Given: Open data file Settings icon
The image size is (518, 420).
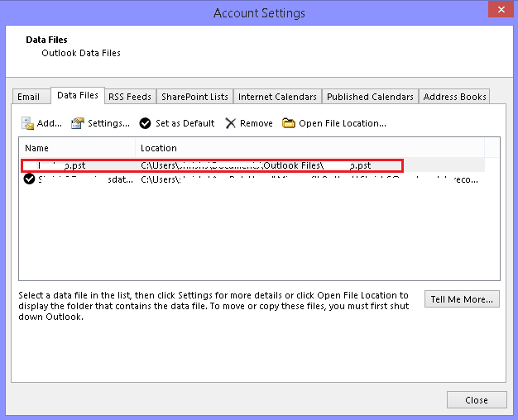Looking at the screenshot, I should coord(78,123).
